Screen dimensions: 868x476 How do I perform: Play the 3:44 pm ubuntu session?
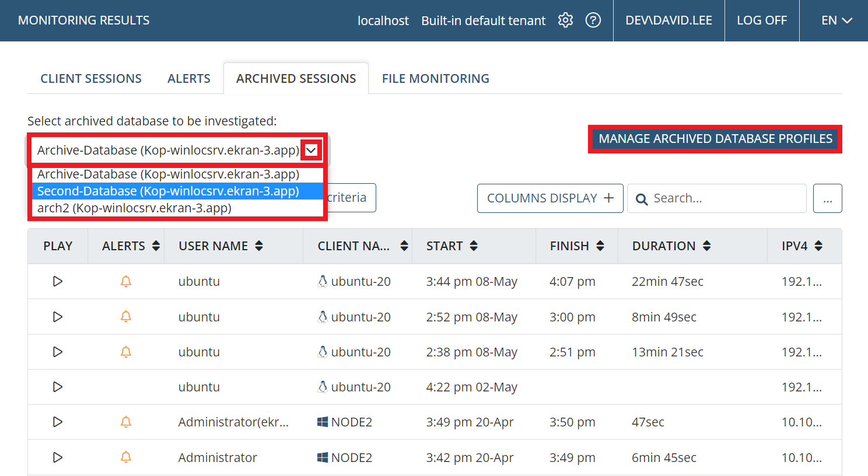tap(58, 281)
